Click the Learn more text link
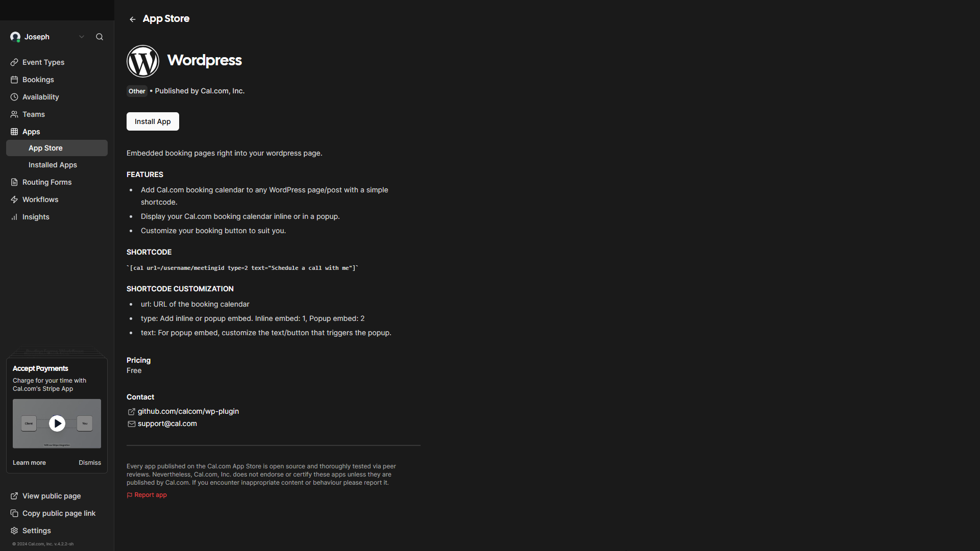 [29, 463]
